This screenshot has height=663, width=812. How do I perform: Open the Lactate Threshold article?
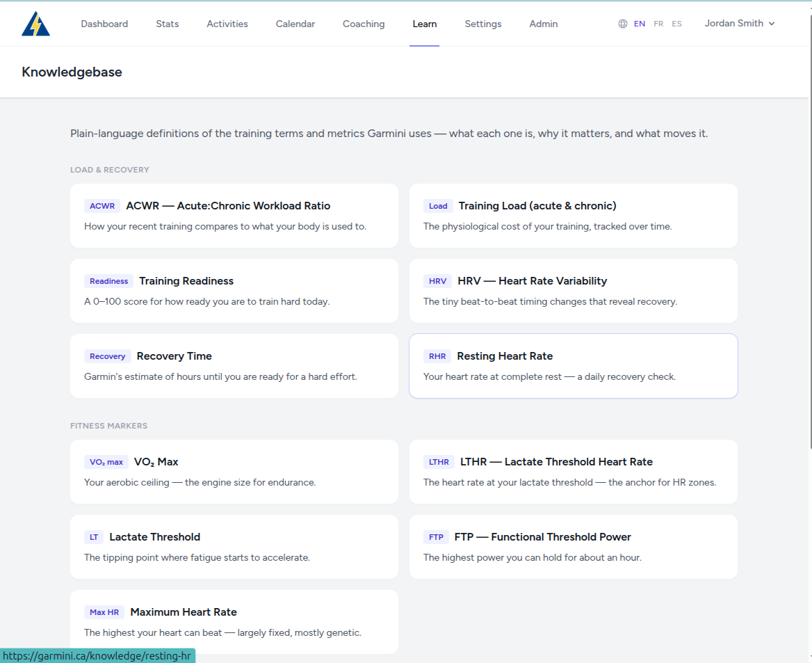coord(234,547)
